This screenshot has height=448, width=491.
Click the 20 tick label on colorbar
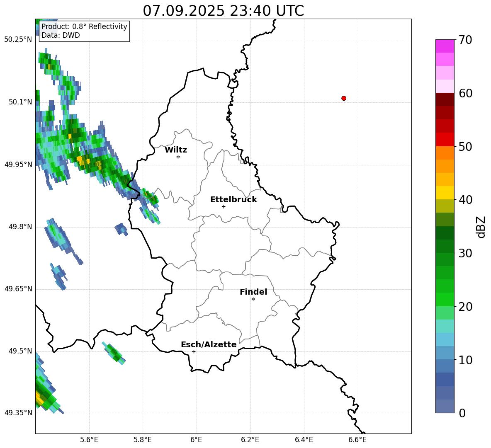[465, 307]
